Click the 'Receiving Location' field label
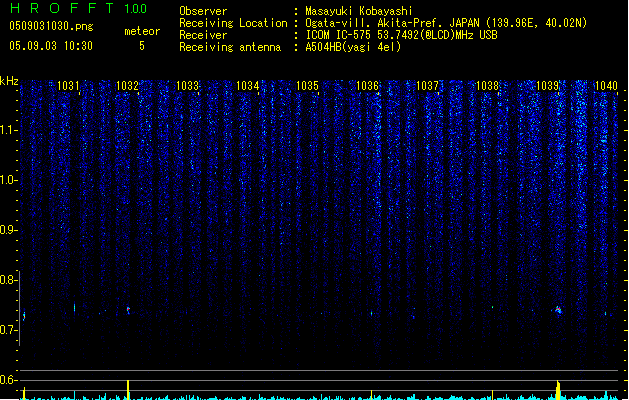 point(233,23)
